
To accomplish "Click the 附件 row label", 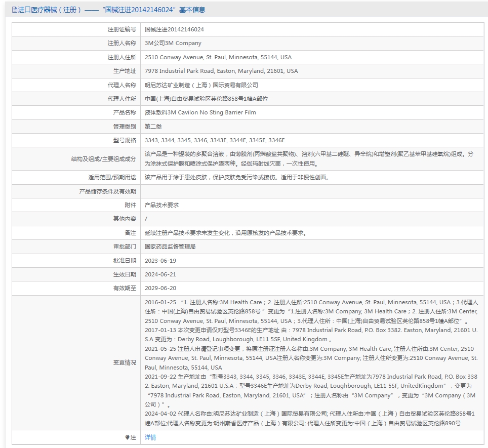I will click(x=130, y=205).
